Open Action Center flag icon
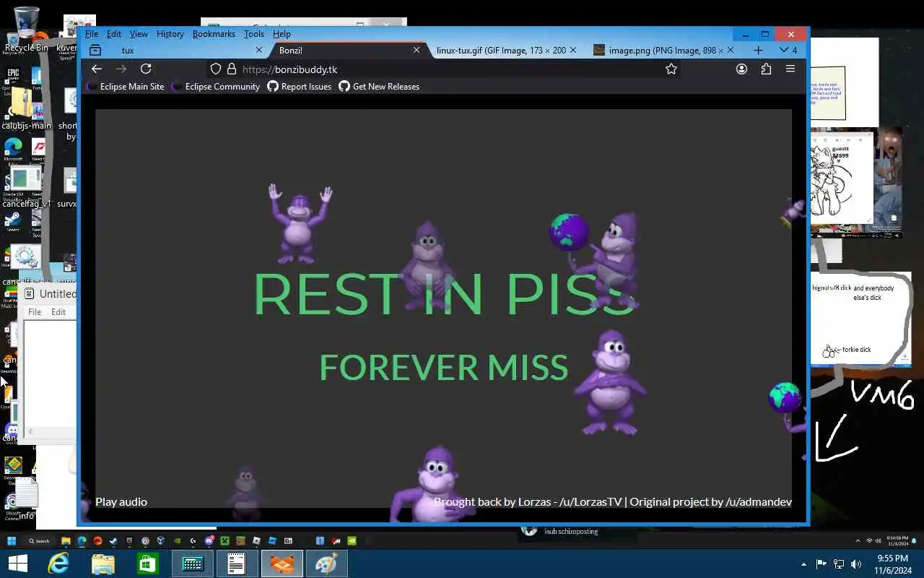 pos(821,564)
